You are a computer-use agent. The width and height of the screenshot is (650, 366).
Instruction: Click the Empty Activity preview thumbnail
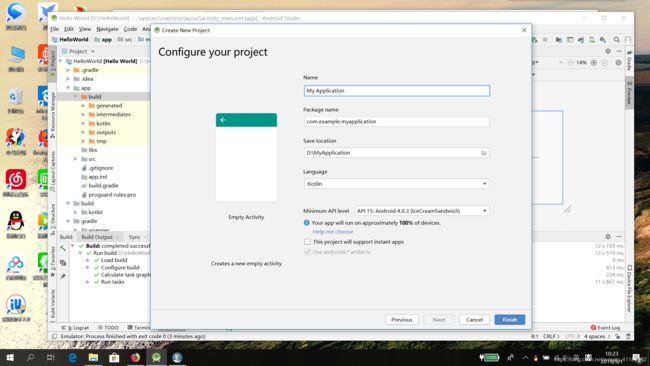coord(246,157)
